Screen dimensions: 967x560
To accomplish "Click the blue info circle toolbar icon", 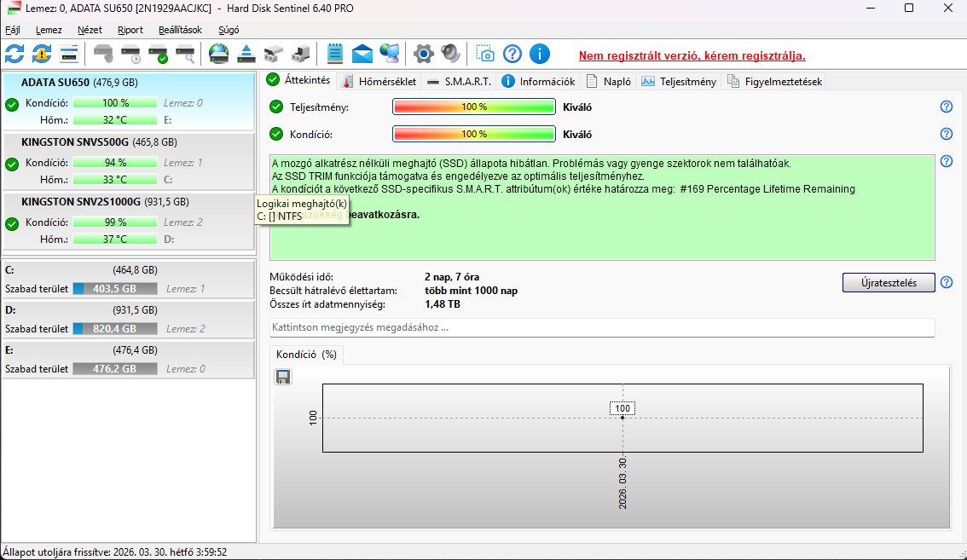I will [x=539, y=55].
